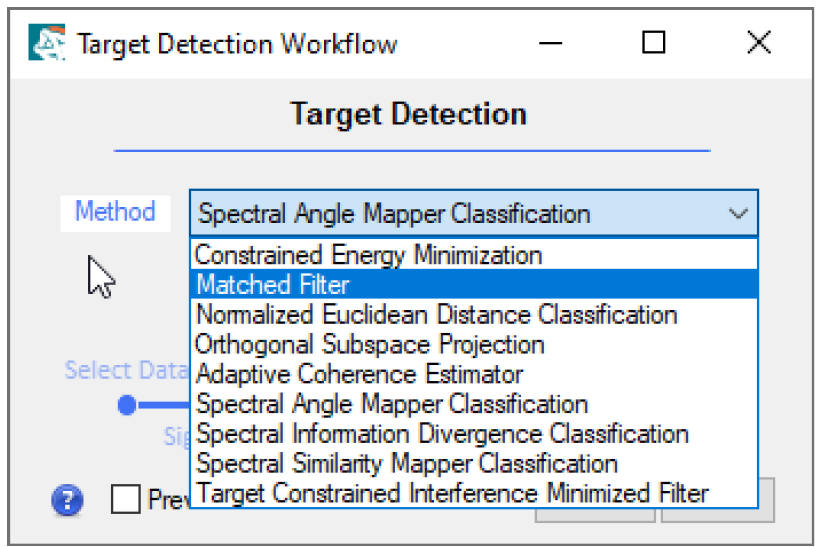Toggle the Preview checkbox
The height and width of the screenshot is (547, 828).
[x=126, y=498]
